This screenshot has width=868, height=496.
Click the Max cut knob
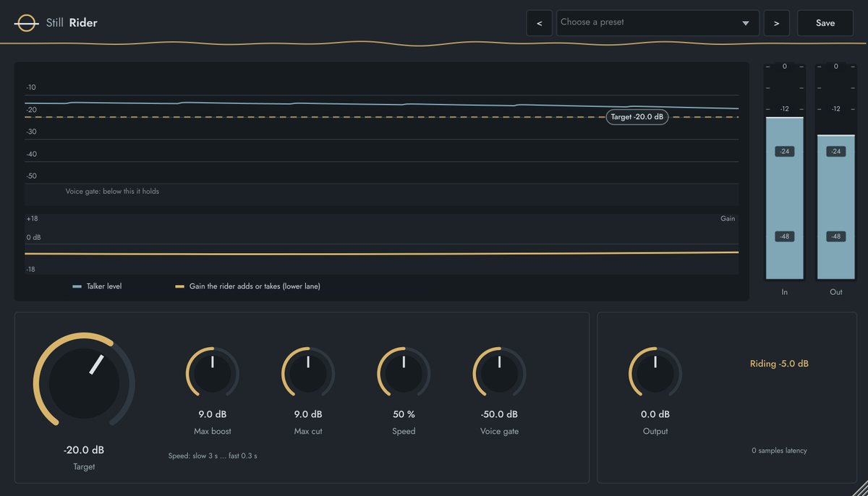click(x=308, y=373)
